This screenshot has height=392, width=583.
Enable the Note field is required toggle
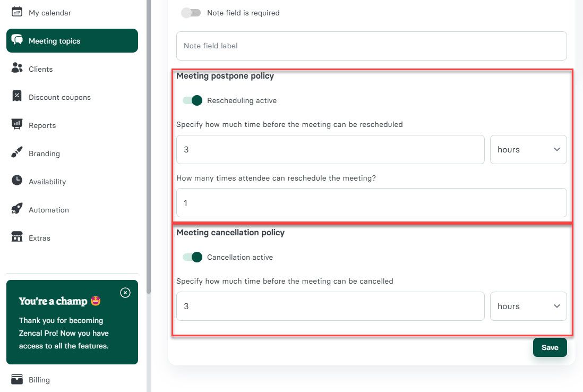click(190, 13)
